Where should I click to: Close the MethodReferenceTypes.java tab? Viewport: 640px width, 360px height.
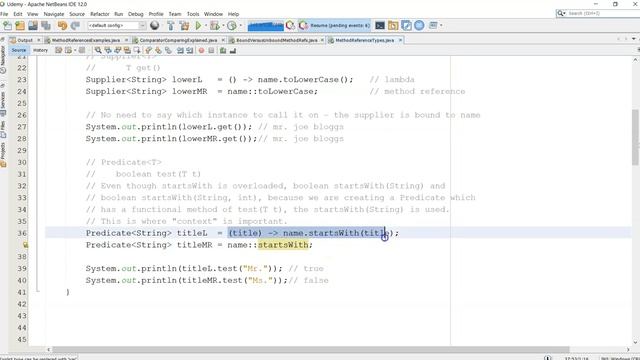coord(400,40)
